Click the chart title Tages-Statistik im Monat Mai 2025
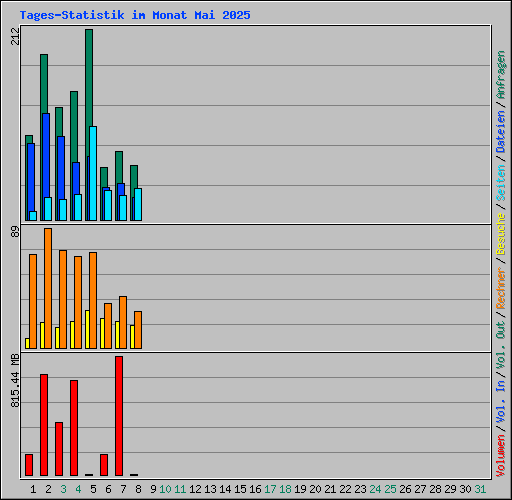 click(x=135, y=15)
